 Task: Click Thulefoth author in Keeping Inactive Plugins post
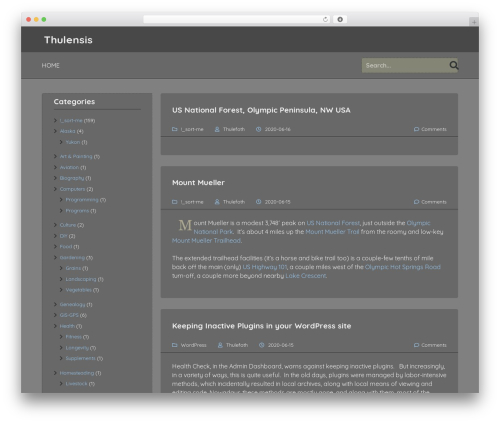click(x=237, y=345)
